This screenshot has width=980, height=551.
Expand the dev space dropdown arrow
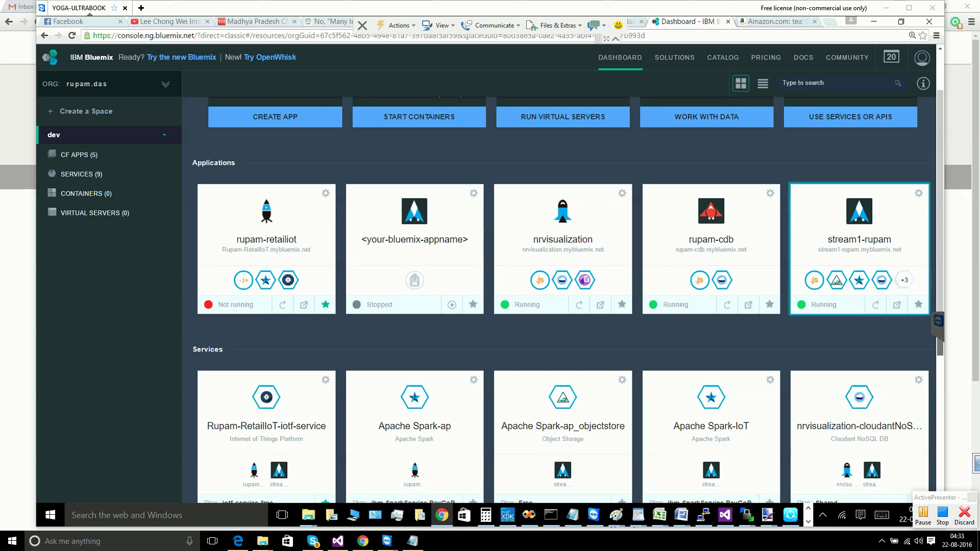click(x=164, y=135)
